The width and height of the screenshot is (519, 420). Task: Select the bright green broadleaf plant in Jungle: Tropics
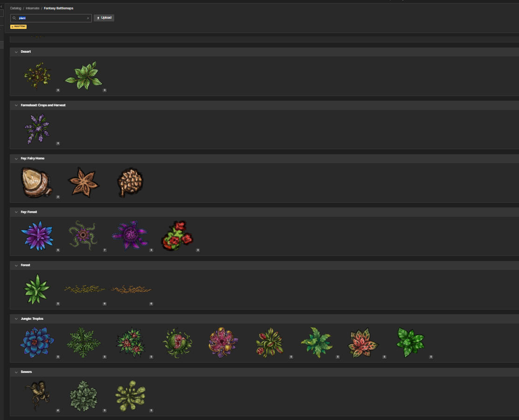coord(410,343)
